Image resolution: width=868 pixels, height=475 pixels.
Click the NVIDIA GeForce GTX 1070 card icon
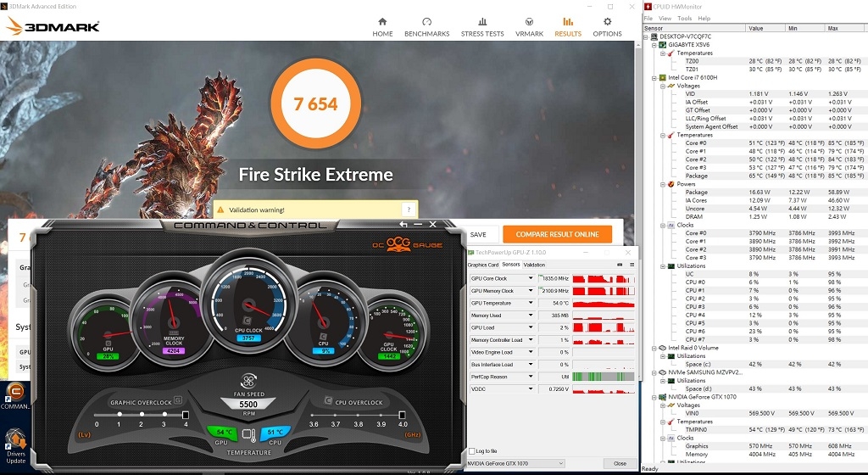click(662, 397)
